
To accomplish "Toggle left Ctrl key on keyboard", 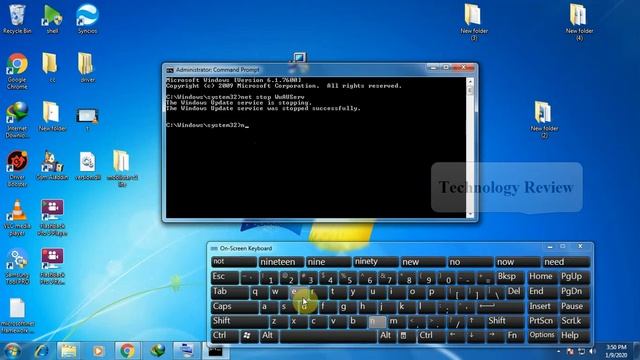I will 224,336.
